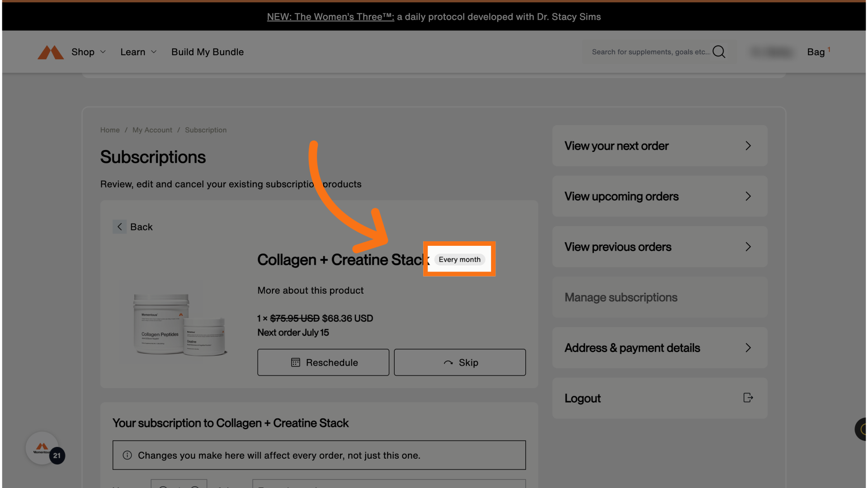Screen dimensions: 868x488
Task: Click the Skip button
Action: (460, 362)
